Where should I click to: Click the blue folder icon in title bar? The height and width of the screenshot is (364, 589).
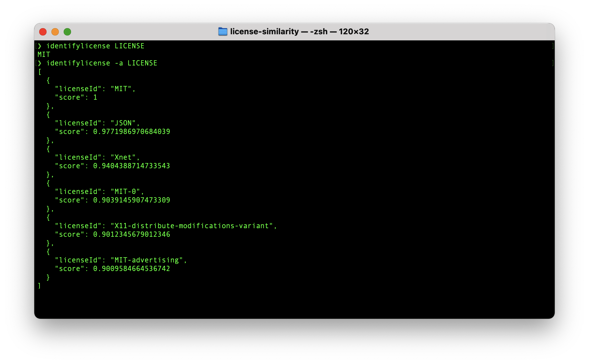[223, 32]
